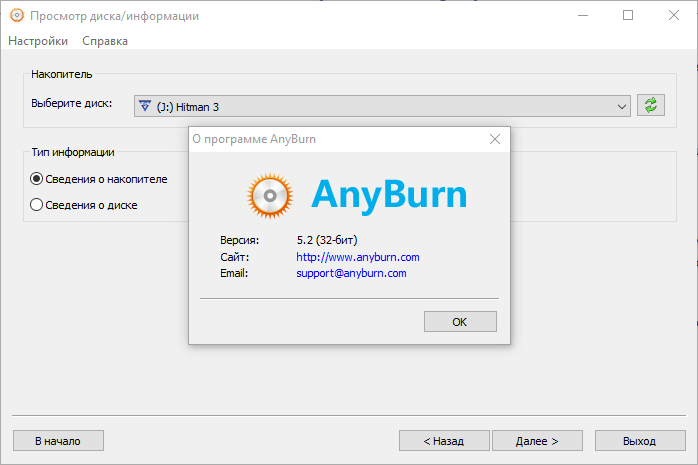Click the 'Сайт:' label
The width and height of the screenshot is (698, 465).
point(235,257)
